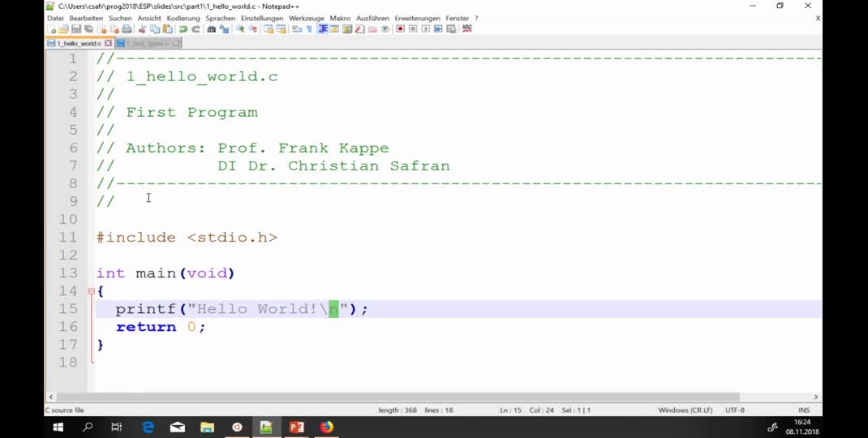Viewport: 868px width, 438px height.
Task: Collapse the fold marker at line 14
Action: [x=92, y=290]
